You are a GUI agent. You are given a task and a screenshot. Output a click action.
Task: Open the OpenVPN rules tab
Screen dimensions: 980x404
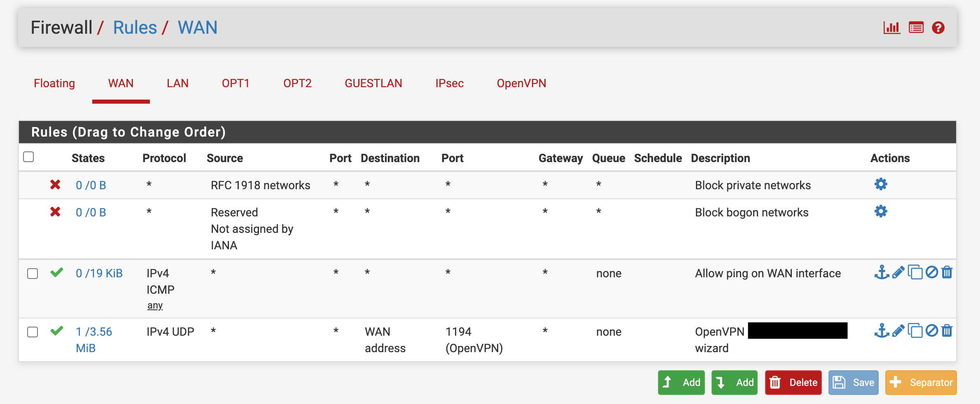point(521,83)
